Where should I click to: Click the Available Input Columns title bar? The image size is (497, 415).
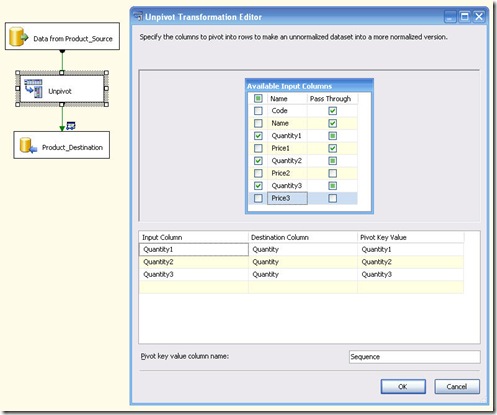click(309, 86)
